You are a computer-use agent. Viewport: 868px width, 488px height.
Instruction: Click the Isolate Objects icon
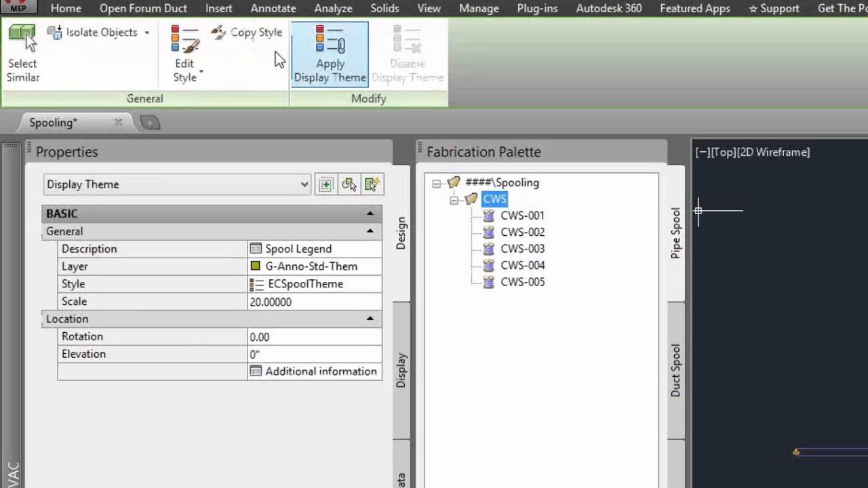(x=54, y=32)
